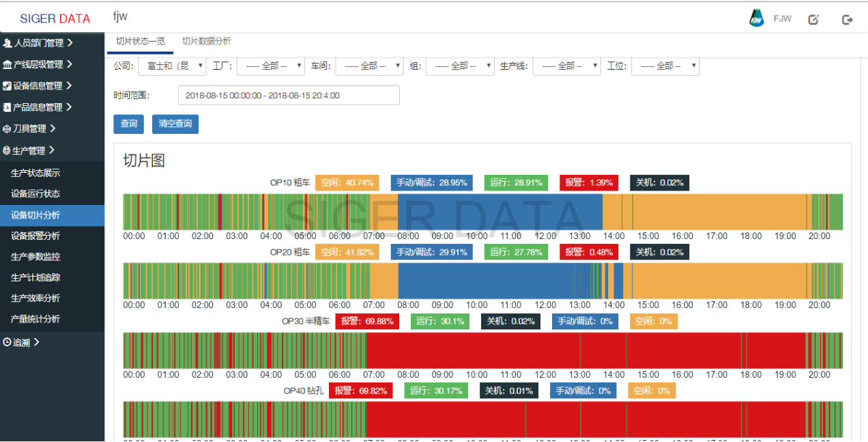Open 设备报警分析 in the sidebar
Viewport: 868px width, 442px height.
(x=35, y=236)
